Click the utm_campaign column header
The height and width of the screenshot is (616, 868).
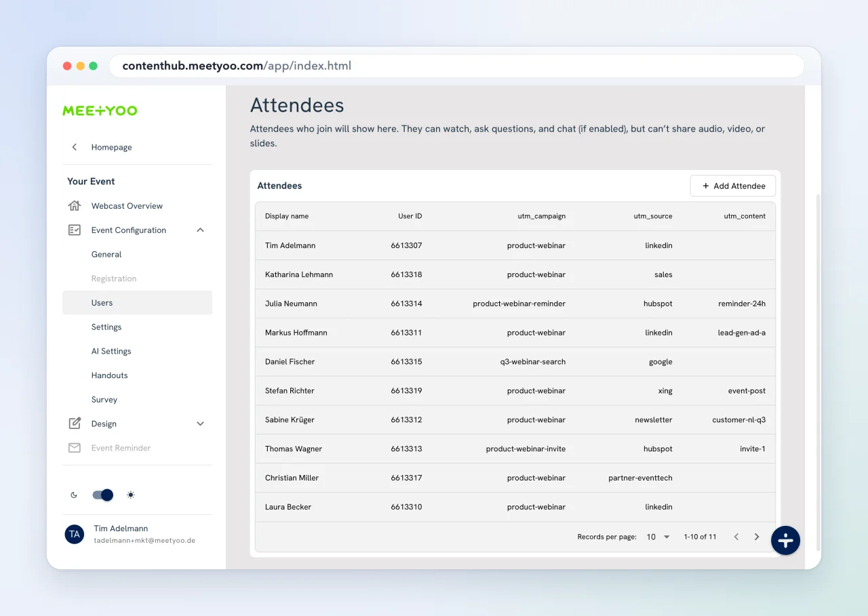tap(541, 216)
